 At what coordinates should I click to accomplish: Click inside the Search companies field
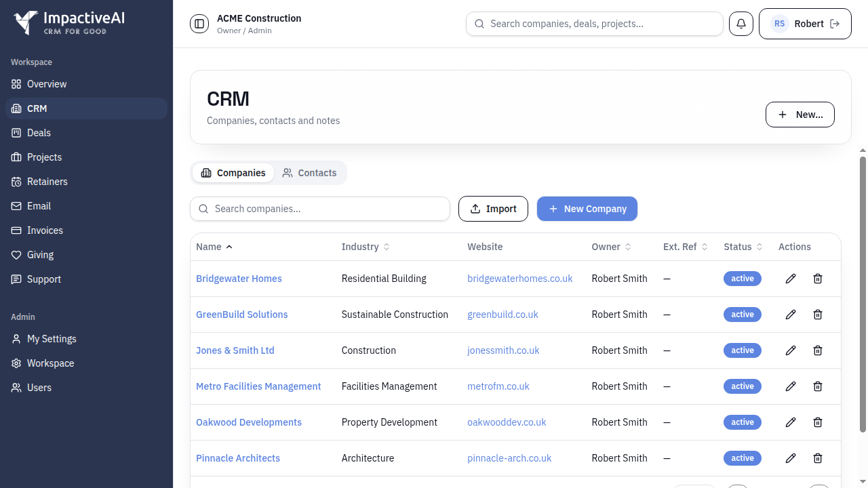coord(319,209)
